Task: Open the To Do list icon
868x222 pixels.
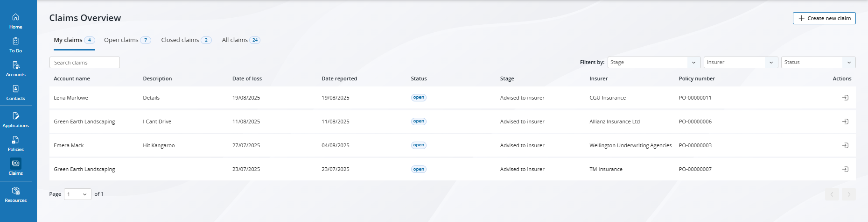Action: pos(15,41)
